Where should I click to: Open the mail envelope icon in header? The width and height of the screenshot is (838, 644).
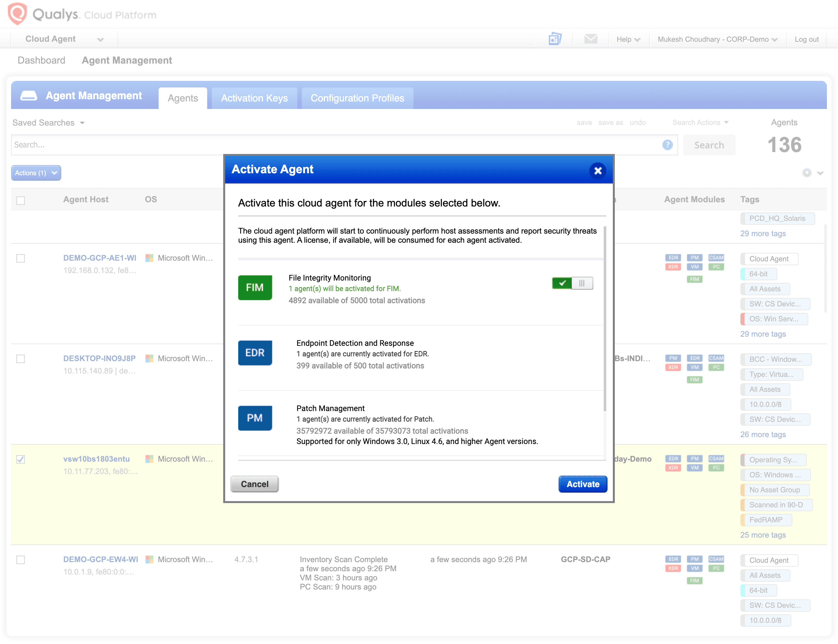(591, 39)
